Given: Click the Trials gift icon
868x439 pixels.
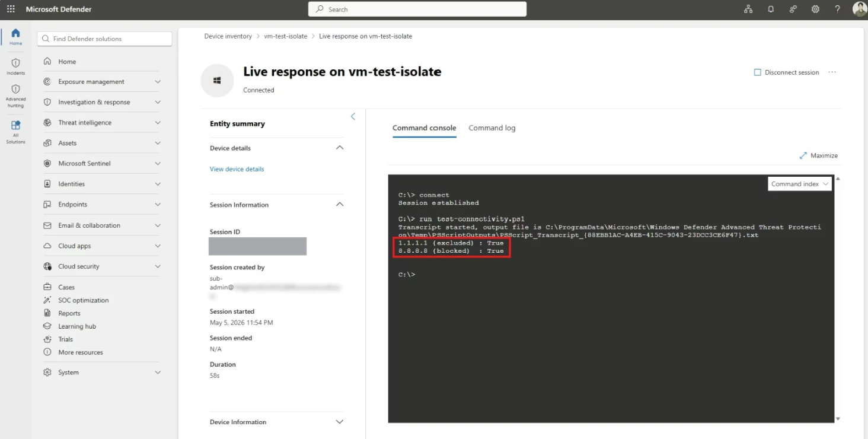Looking at the screenshot, I should point(47,339).
